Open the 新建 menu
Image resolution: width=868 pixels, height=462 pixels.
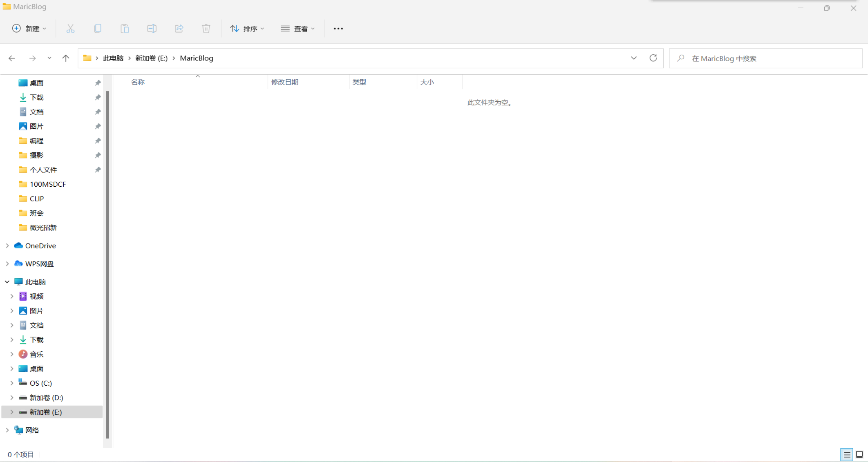pos(29,29)
